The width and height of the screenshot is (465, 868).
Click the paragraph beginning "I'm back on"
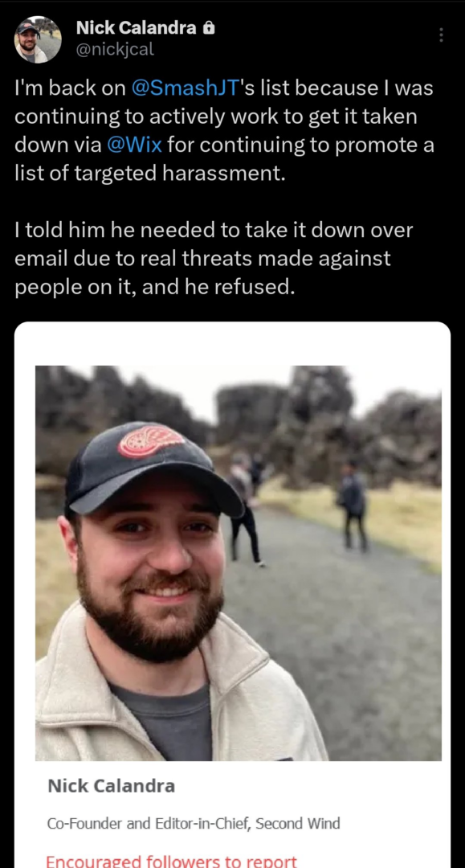[x=224, y=131]
